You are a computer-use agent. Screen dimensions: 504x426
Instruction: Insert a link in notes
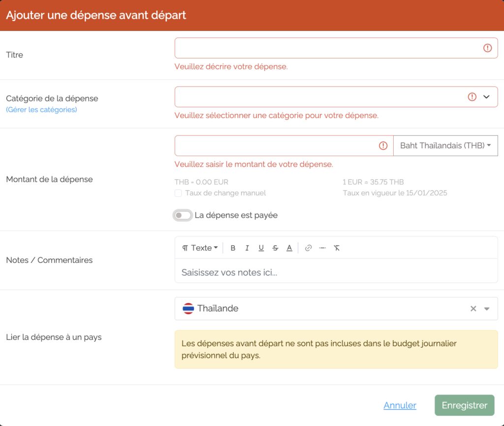[308, 248]
